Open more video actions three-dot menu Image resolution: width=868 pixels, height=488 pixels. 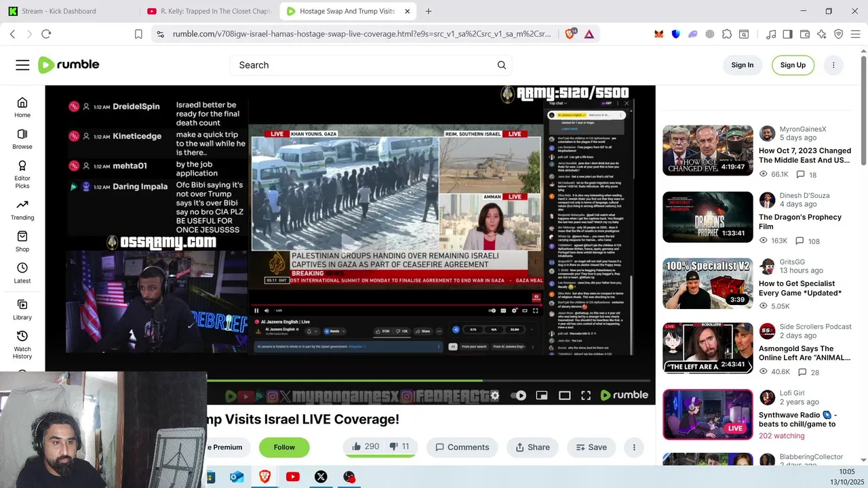click(x=634, y=447)
